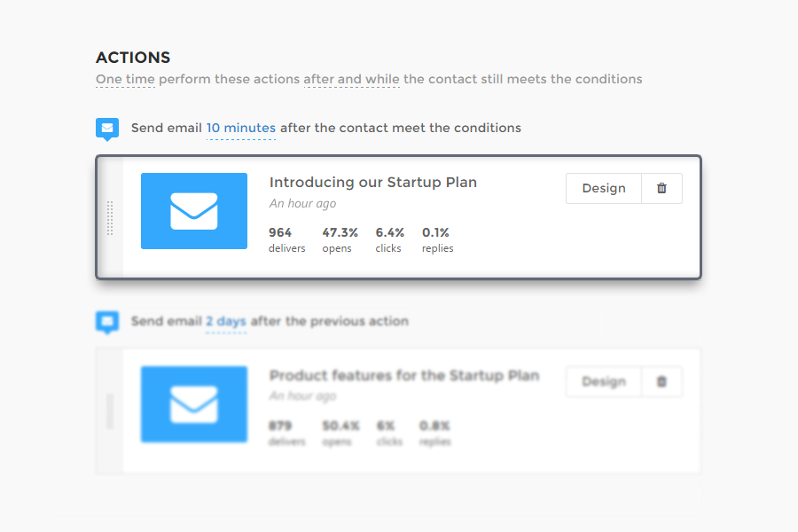The image size is (798, 532).
Task: Grab the drag handle of the second email card
Action: pyautogui.click(x=110, y=411)
